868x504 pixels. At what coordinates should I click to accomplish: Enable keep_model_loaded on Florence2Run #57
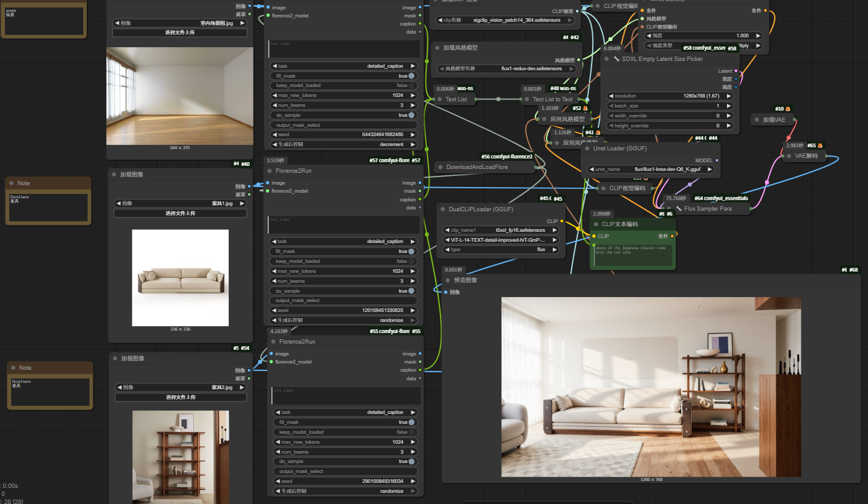click(x=344, y=262)
